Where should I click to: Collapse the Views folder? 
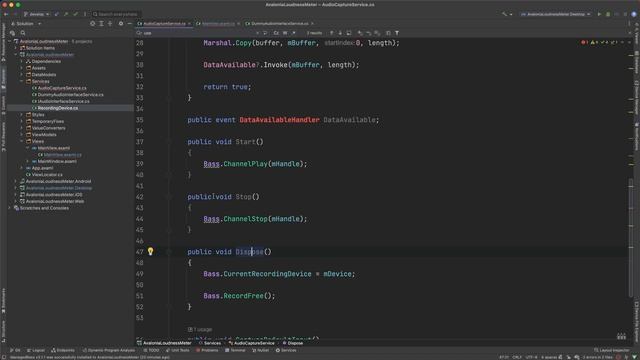[22, 141]
